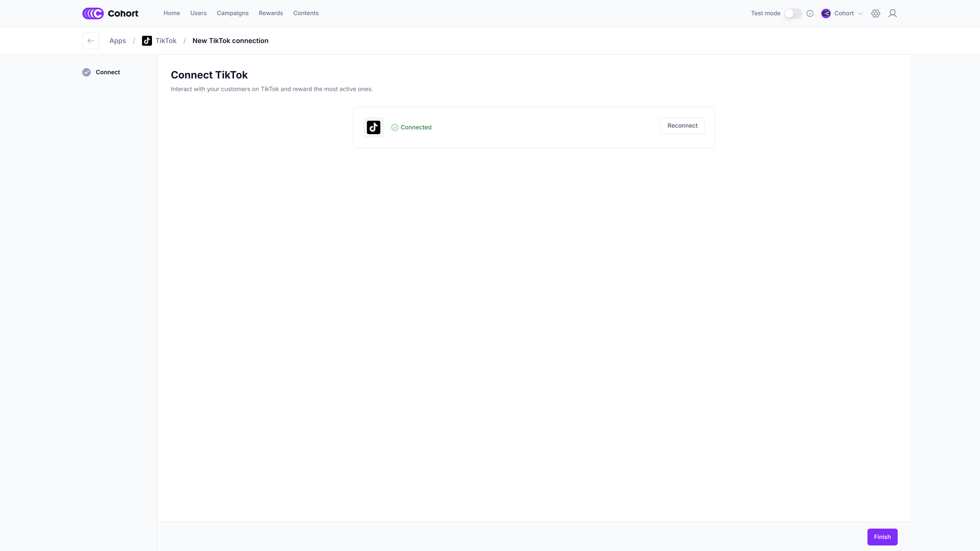Go to Home menu
This screenshot has height=551, width=980.
pyautogui.click(x=171, y=13)
